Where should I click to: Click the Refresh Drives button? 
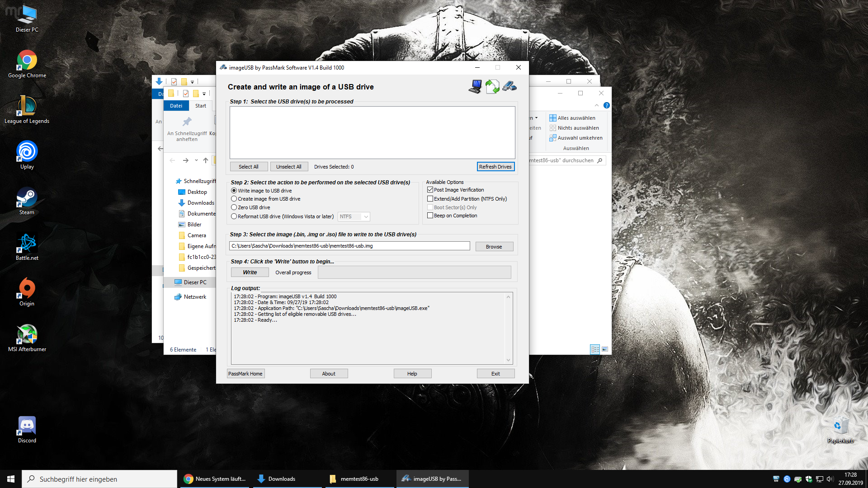[495, 167]
